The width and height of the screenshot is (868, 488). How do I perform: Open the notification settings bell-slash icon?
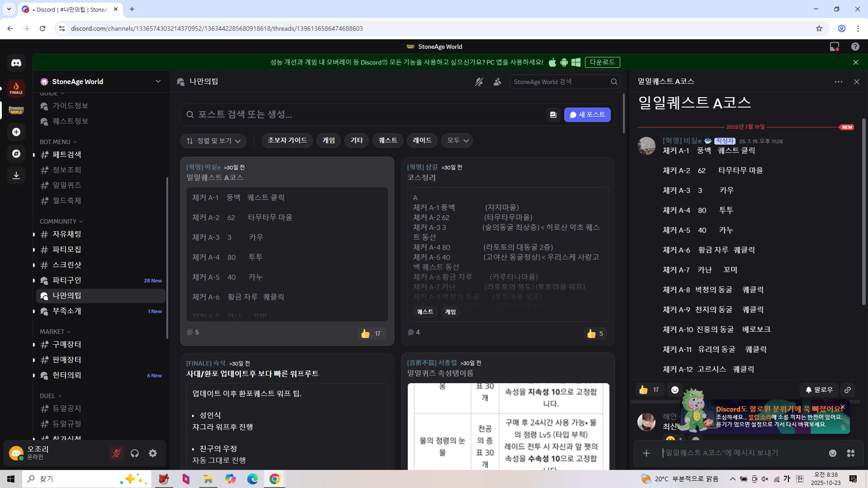(479, 82)
